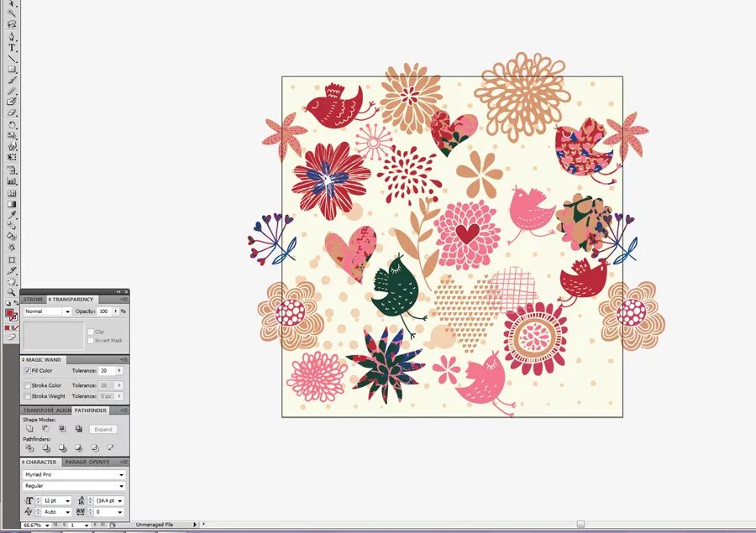The height and width of the screenshot is (533, 756).
Task: Click the Character panel tab
Action: pos(41,462)
